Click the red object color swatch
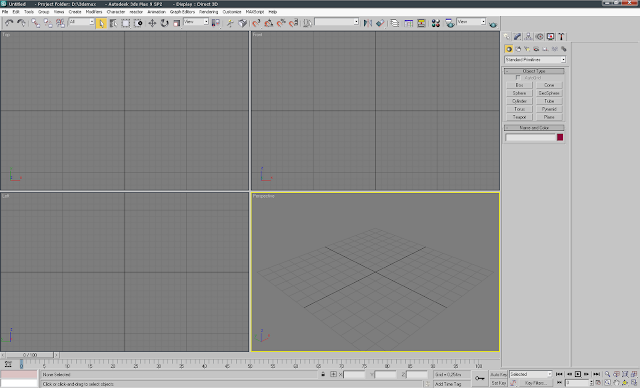 tap(560, 137)
